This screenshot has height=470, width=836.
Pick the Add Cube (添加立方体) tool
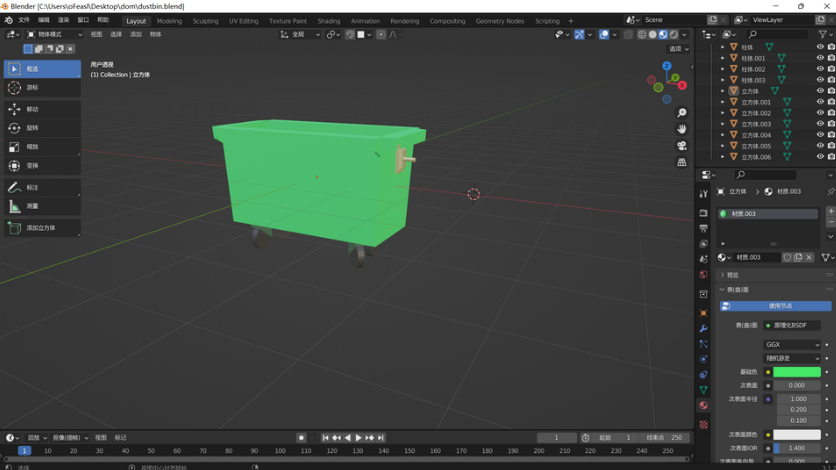click(x=42, y=228)
